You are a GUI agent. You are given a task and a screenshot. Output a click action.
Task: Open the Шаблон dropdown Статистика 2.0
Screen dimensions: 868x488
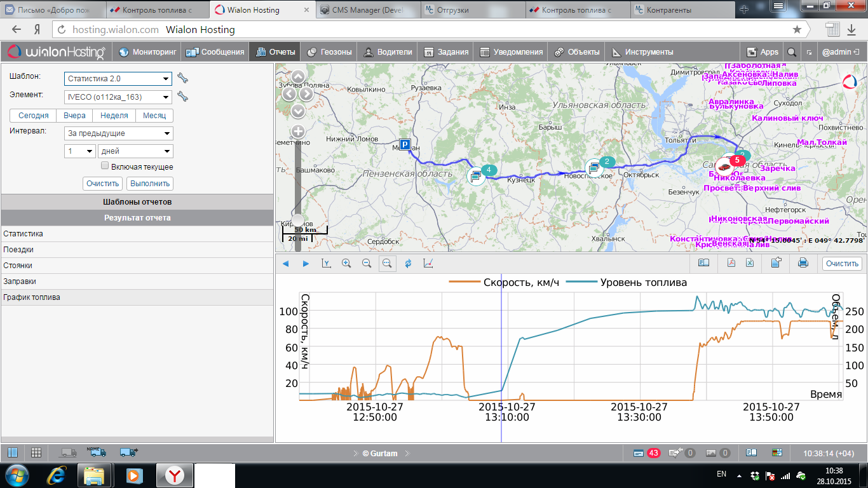pyautogui.click(x=118, y=79)
